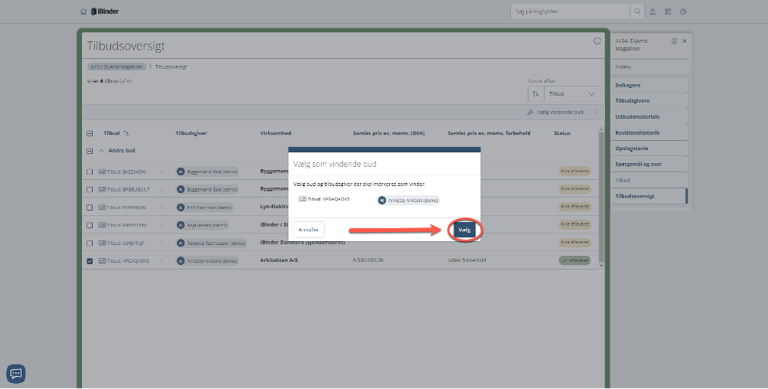Open Spørgsmål og svar in side menu

coord(649,164)
